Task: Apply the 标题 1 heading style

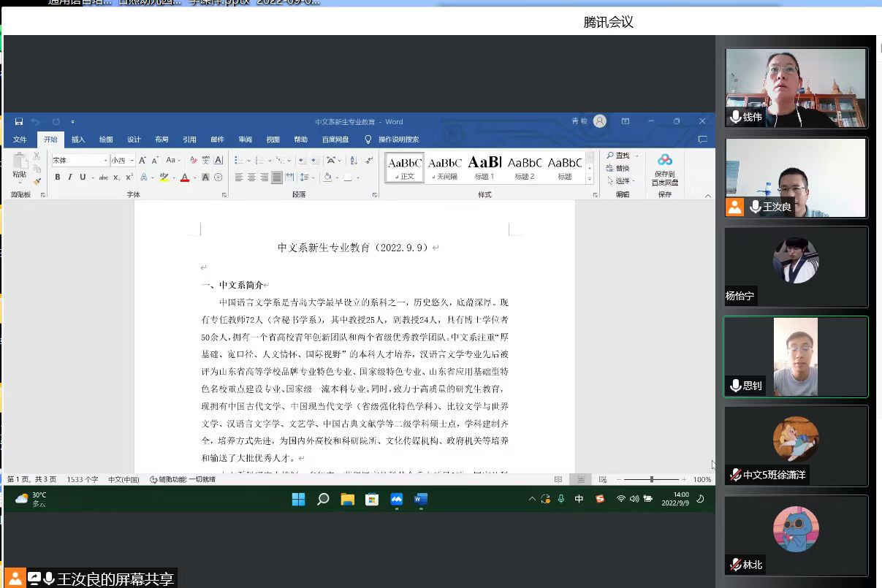Action: [484, 167]
